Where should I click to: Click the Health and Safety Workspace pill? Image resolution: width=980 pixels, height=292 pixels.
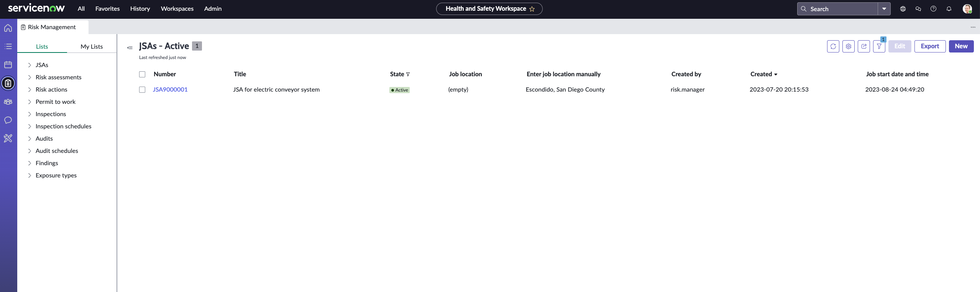pyautogui.click(x=489, y=9)
